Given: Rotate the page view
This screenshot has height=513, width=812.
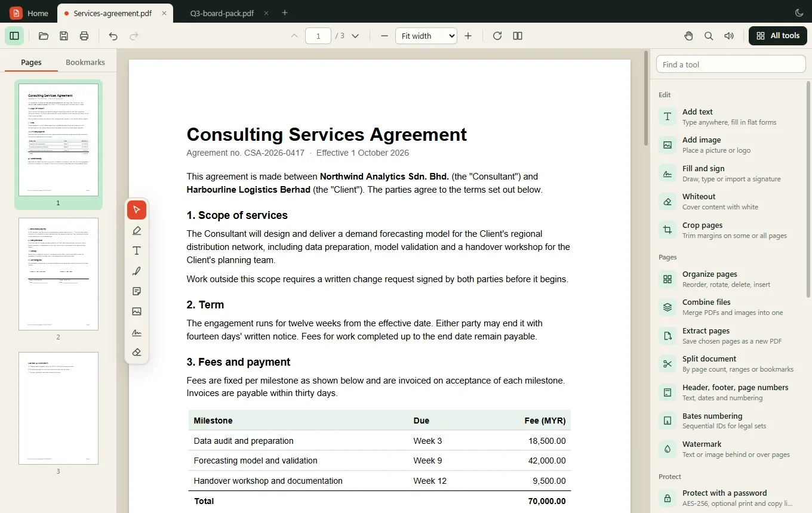Looking at the screenshot, I should click(497, 36).
